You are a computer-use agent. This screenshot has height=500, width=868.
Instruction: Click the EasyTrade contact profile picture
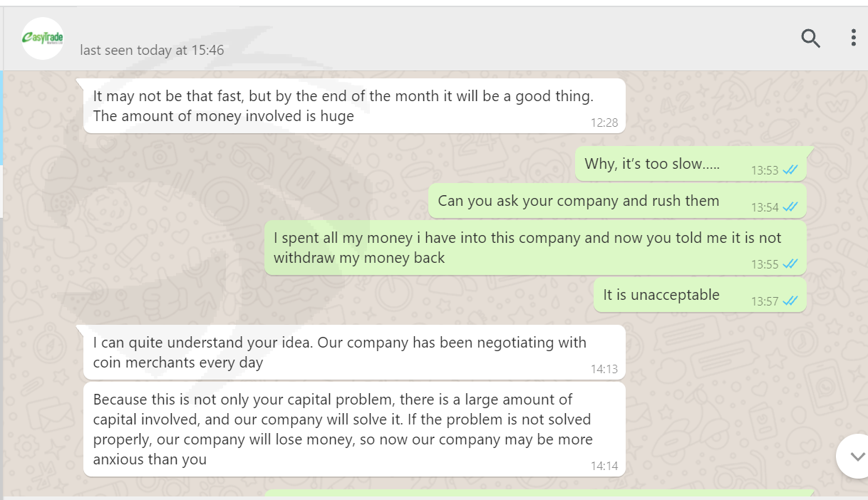(43, 38)
